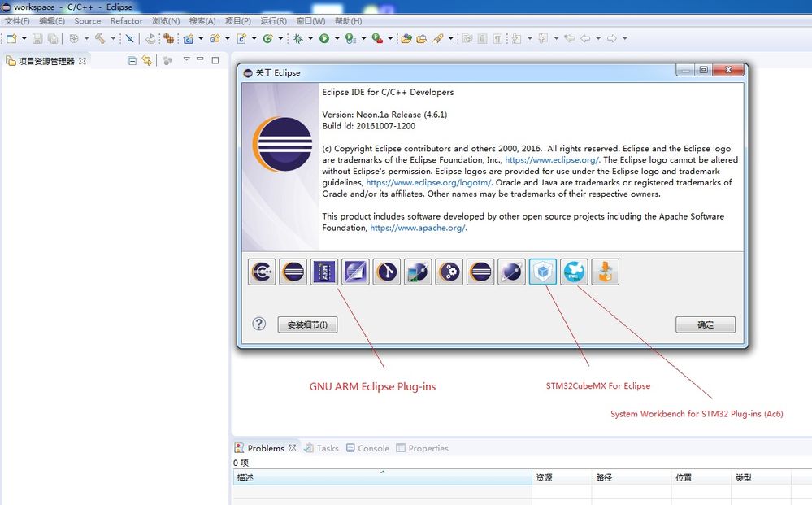This screenshot has height=505, width=812.
Task: Click the New wizard toolbar icon
Action: point(11,38)
